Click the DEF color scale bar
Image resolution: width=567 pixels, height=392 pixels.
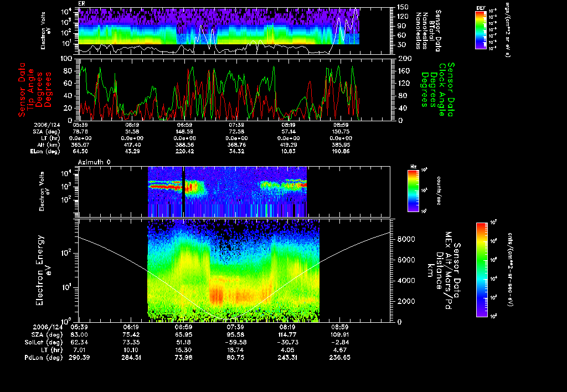click(x=481, y=30)
